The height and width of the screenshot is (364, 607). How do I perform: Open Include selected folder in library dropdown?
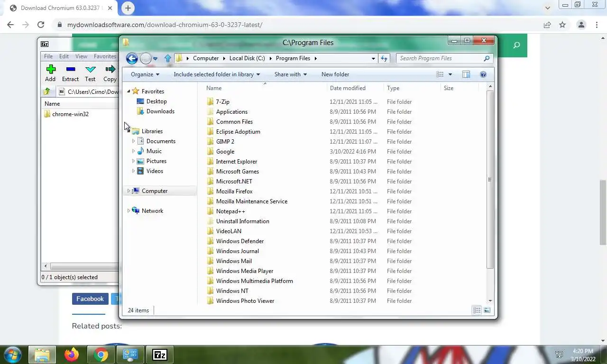(x=217, y=74)
